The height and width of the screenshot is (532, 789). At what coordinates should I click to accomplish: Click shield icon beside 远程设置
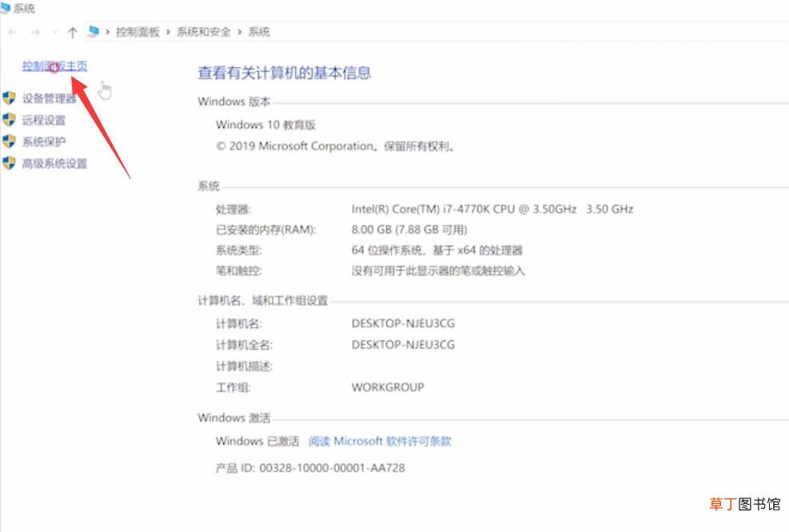pos(9,120)
